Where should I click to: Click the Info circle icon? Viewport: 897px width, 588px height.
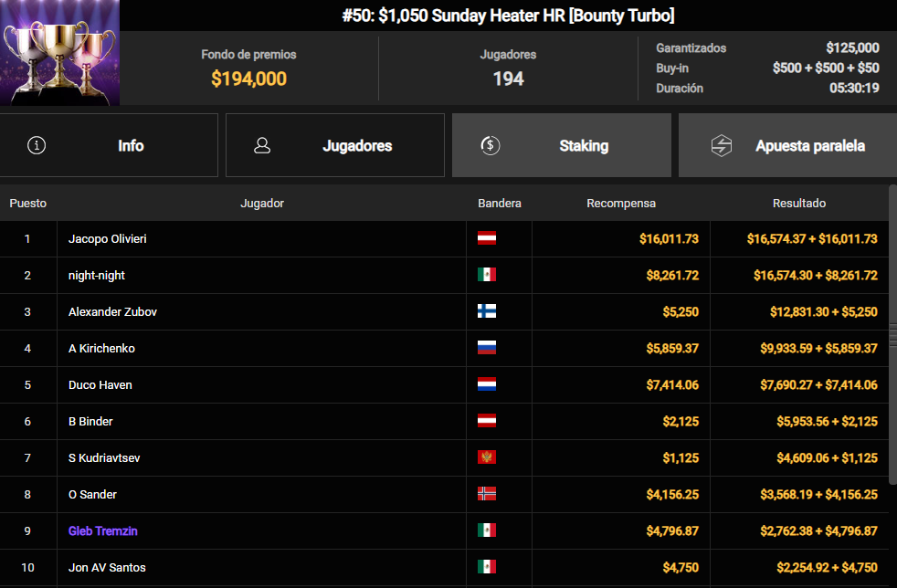point(37,145)
